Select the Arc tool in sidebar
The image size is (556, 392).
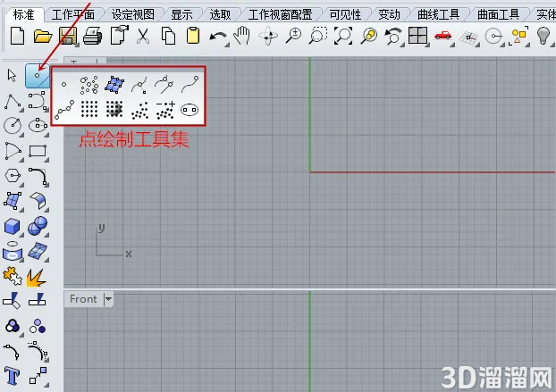13,151
